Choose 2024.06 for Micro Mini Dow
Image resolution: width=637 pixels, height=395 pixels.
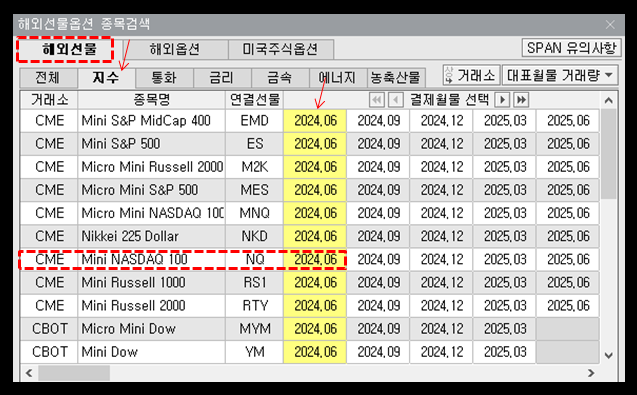315,329
